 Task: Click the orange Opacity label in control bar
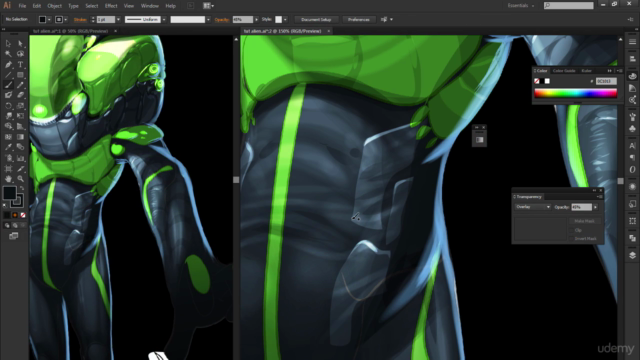click(x=222, y=20)
